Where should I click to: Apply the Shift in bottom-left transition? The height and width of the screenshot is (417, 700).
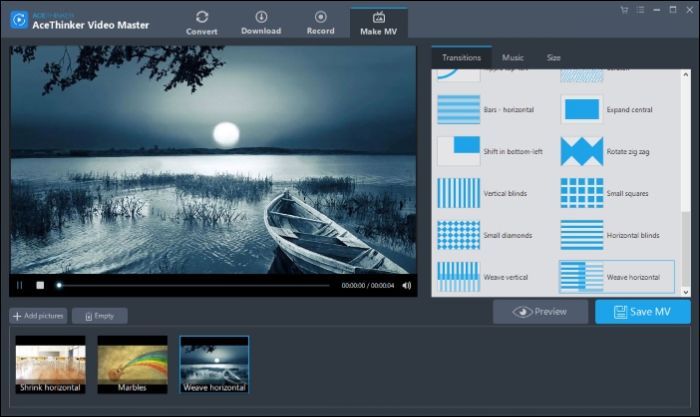(x=459, y=151)
